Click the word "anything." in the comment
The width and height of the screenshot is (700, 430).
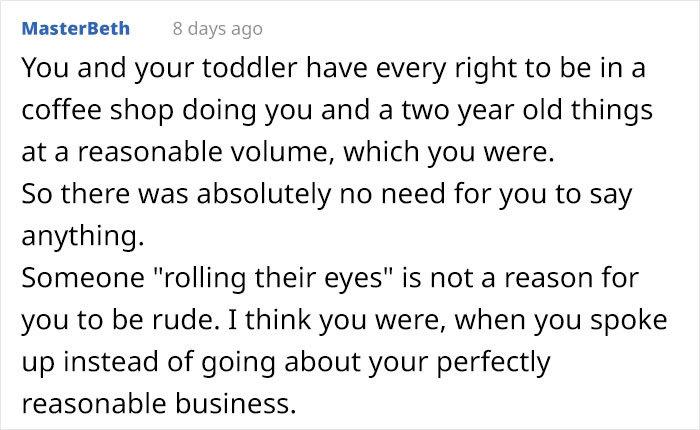(x=83, y=236)
